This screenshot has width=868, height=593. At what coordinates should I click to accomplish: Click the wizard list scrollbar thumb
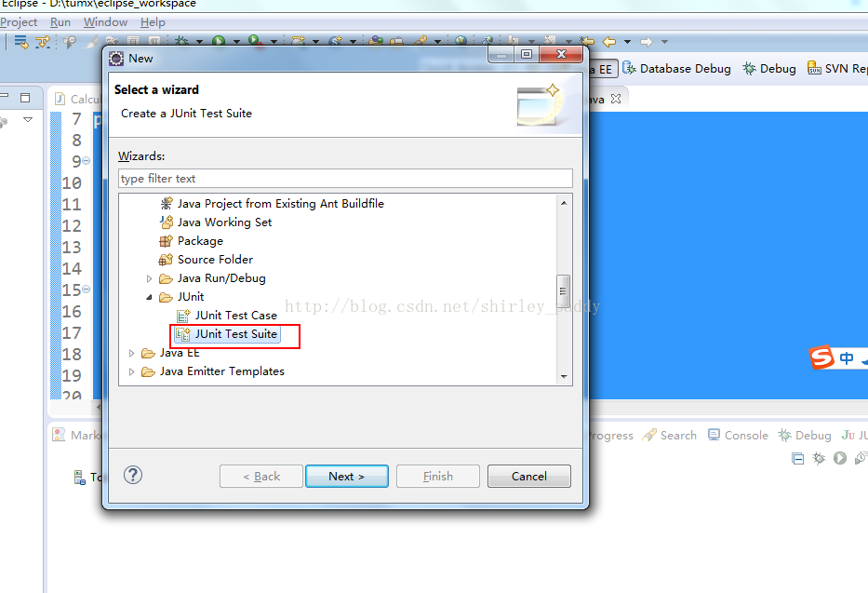click(x=563, y=290)
